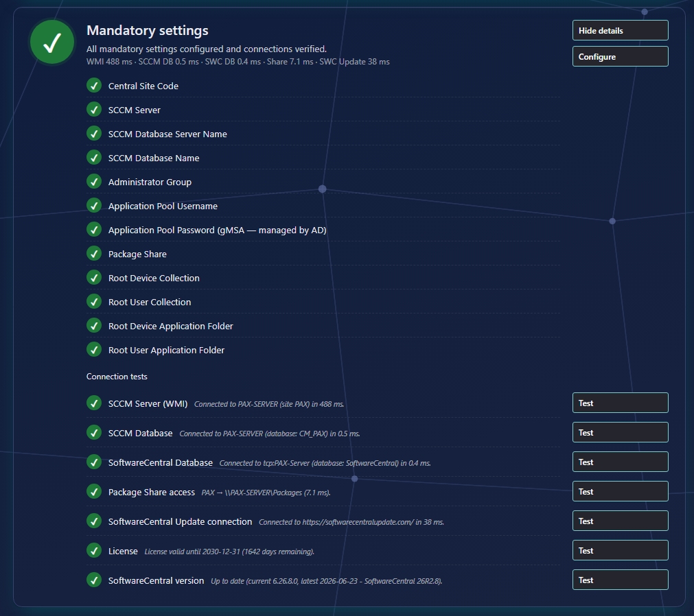Image resolution: width=694 pixels, height=616 pixels.
Task: Click the check icon beside SCCM Server
Action: point(94,110)
